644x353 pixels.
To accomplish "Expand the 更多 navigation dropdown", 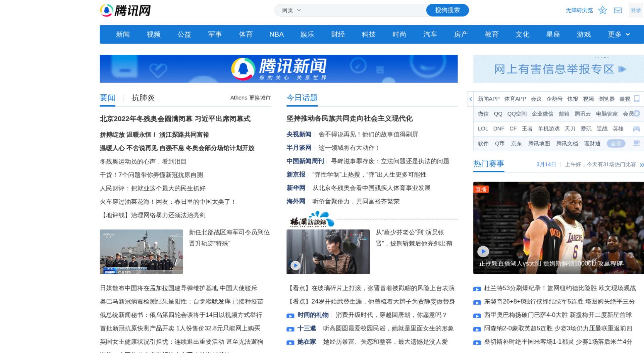I will [619, 34].
